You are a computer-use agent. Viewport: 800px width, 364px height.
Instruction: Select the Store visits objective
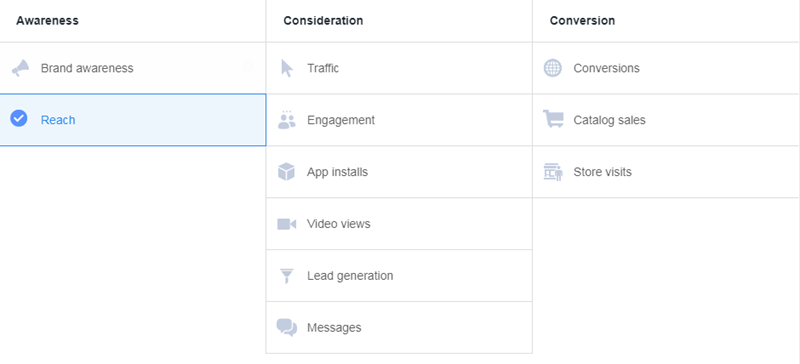[x=666, y=172]
